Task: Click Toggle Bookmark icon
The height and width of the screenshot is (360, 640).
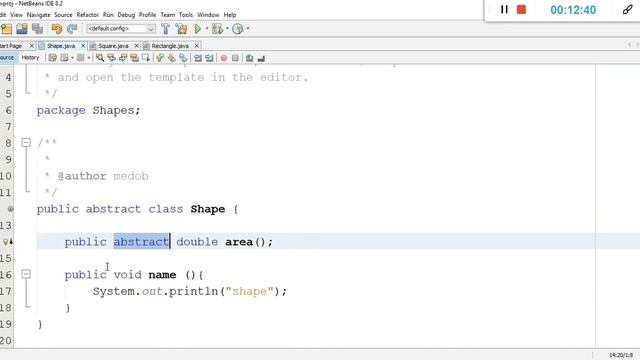Action: coord(183,58)
